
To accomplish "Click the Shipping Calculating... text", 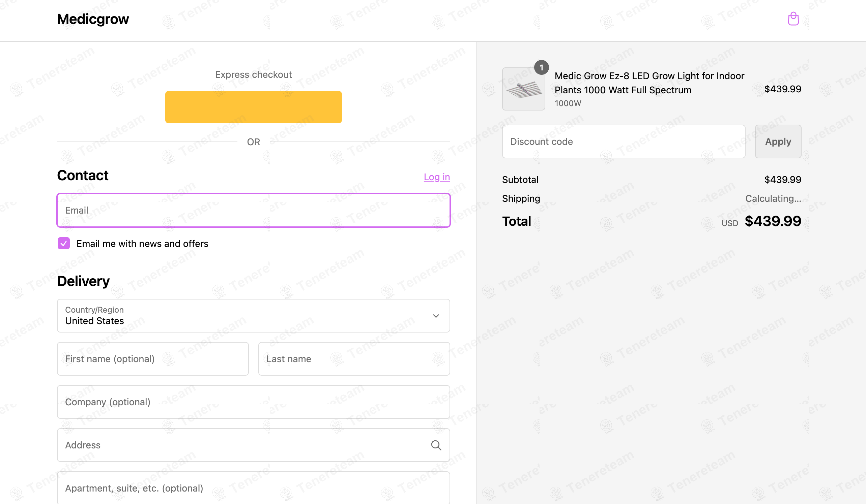I will 773,198.
